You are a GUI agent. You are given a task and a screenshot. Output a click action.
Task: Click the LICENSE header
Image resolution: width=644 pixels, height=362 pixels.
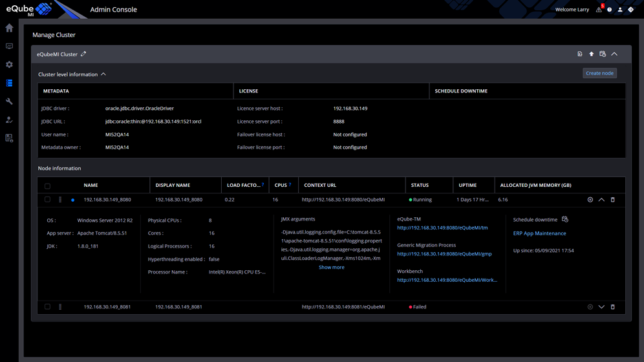(x=248, y=91)
